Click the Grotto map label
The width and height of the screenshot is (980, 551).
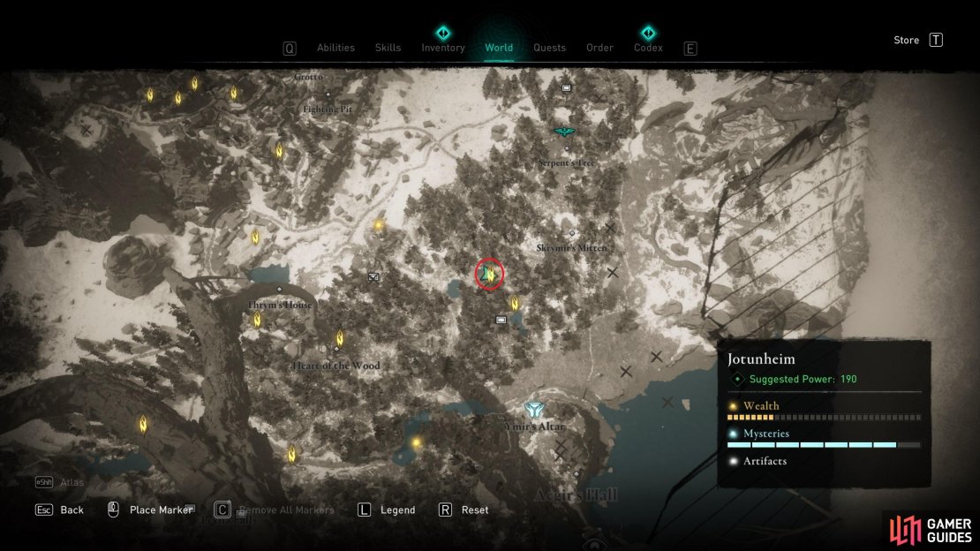tap(309, 77)
